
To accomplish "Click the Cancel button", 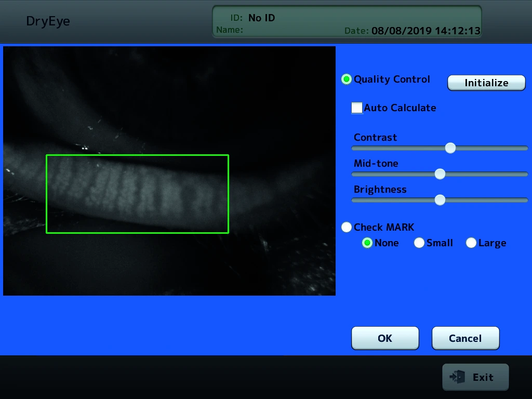I will click(465, 338).
